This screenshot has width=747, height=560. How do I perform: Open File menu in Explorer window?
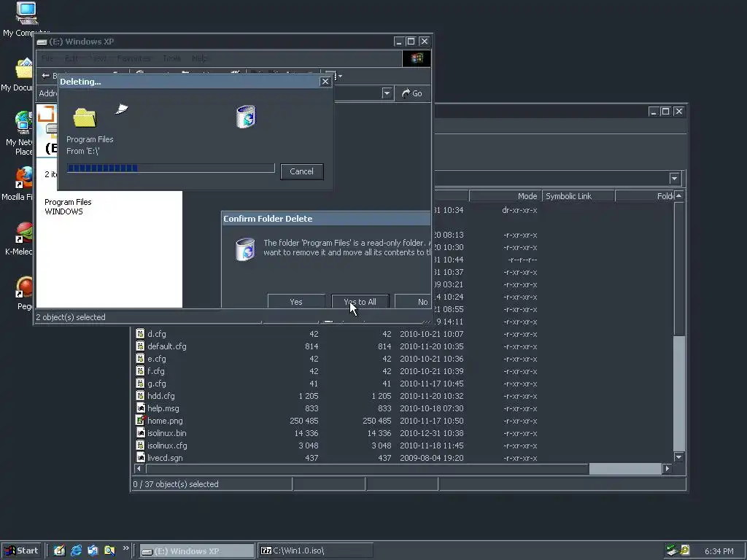point(47,58)
